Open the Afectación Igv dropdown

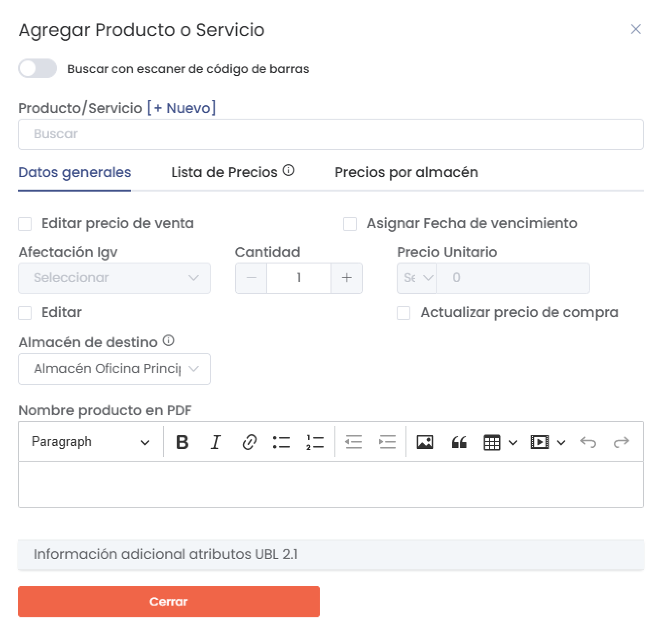coord(114,278)
